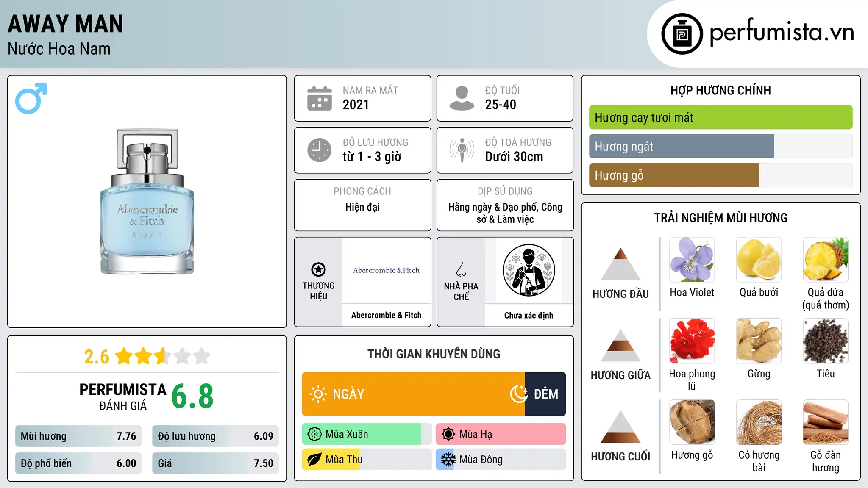
Task: Click the perfumista.vn site name
Action: pyautogui.click(x=782, y=32)
